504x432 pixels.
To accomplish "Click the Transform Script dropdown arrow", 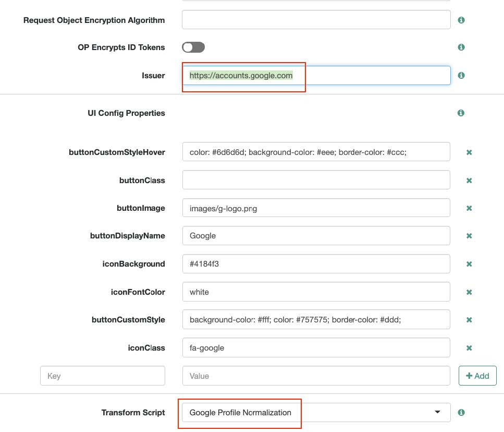I will [x=437, y=412].
